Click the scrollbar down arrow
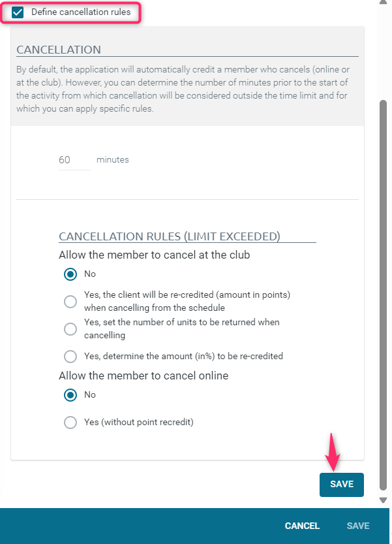Screen dimensions: 392x544 [x=383, y=500]
